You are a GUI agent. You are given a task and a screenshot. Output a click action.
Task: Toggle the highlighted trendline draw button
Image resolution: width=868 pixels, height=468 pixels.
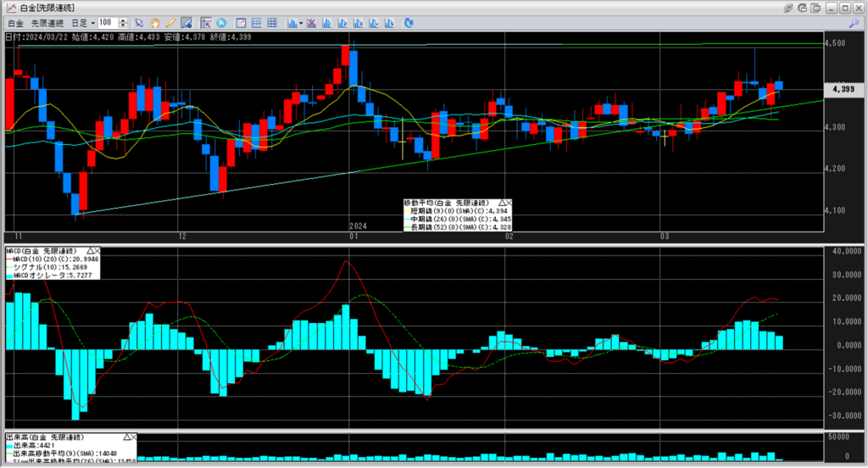tap(186, 22)
